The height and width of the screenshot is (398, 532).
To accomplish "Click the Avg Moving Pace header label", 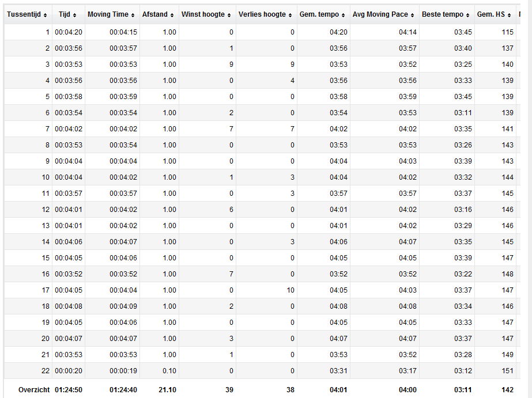I will point(380,14).
